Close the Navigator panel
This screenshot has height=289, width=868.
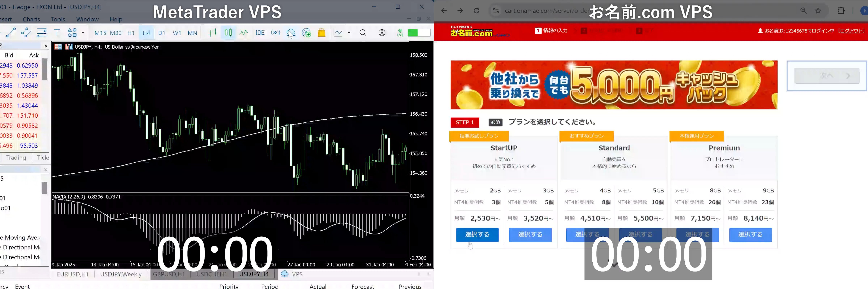click(46, 170)
